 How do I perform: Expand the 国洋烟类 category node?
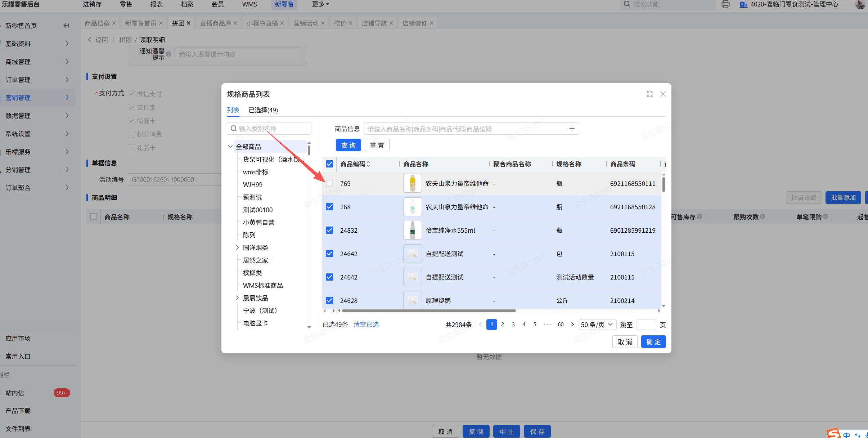click(x=237, y=247)
